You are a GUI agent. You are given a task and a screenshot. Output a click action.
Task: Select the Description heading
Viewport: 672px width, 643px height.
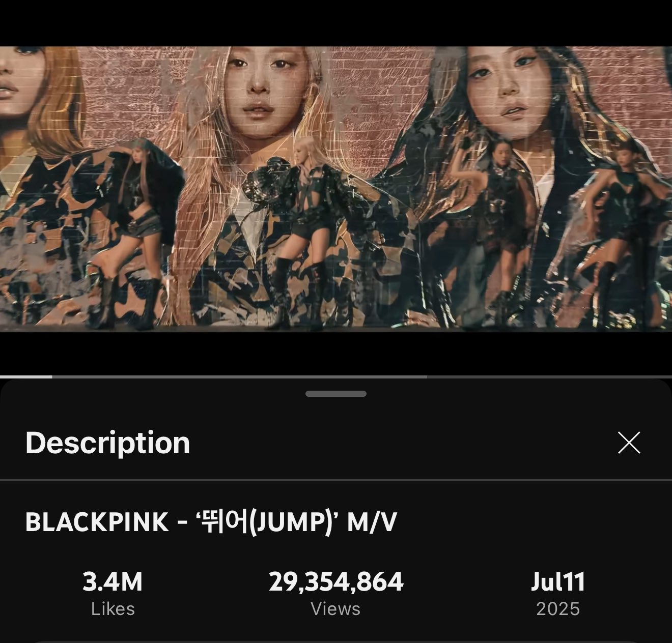click(108, 443)
